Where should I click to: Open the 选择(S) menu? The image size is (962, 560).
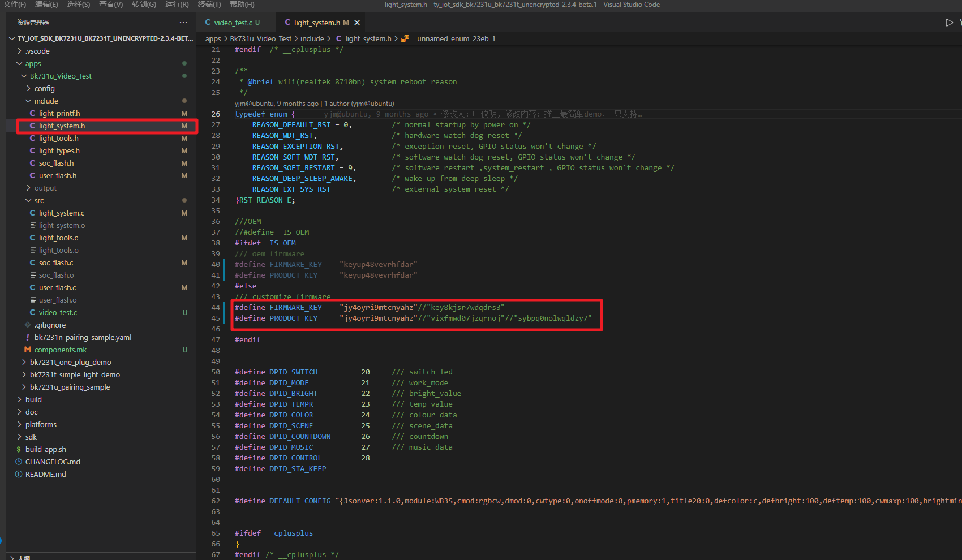[79, 5]
